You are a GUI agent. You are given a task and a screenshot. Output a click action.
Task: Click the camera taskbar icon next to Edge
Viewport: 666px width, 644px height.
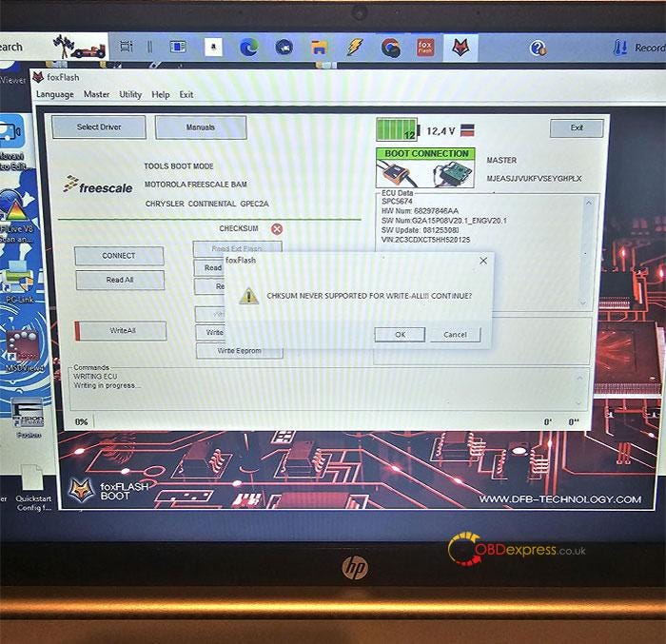(x=284, y=48)
